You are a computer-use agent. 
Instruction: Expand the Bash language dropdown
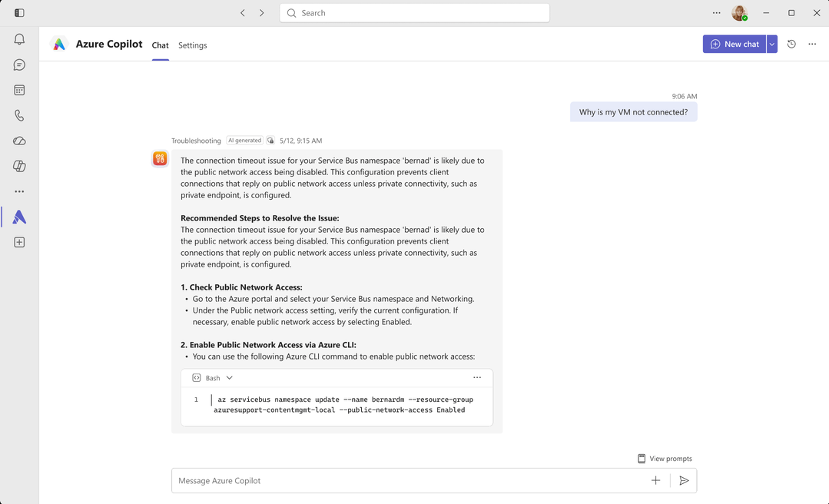(x=229, y=377)
